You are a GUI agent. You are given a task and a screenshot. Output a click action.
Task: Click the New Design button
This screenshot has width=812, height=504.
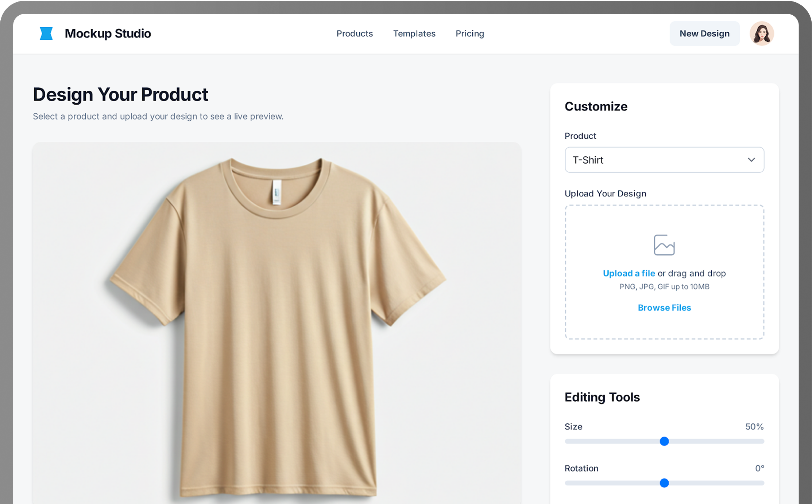704,34
